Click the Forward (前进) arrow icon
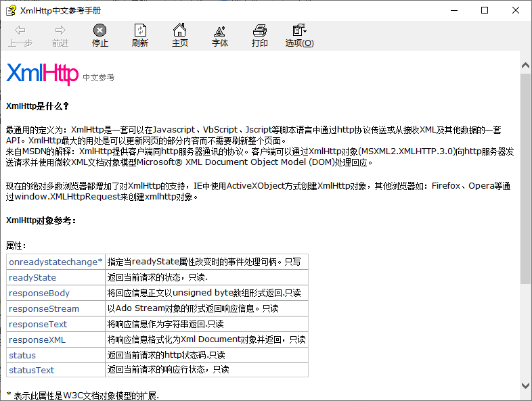Image resolution: width=532 pixels, height=401 pixels. [60, 31]
